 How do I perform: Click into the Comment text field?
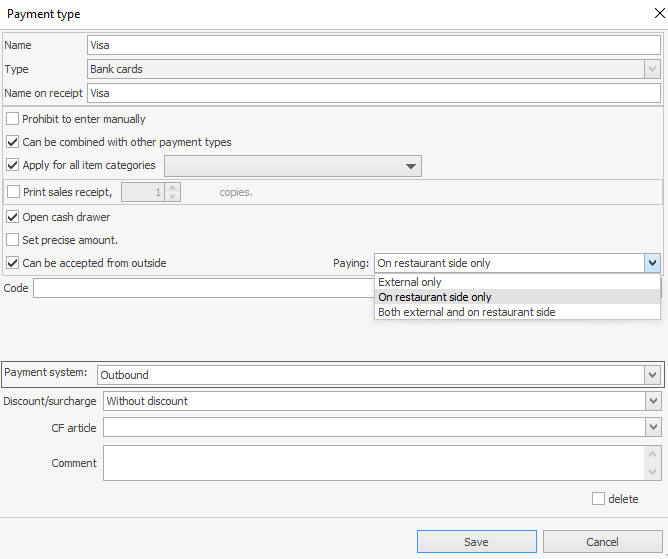point(370,463)
